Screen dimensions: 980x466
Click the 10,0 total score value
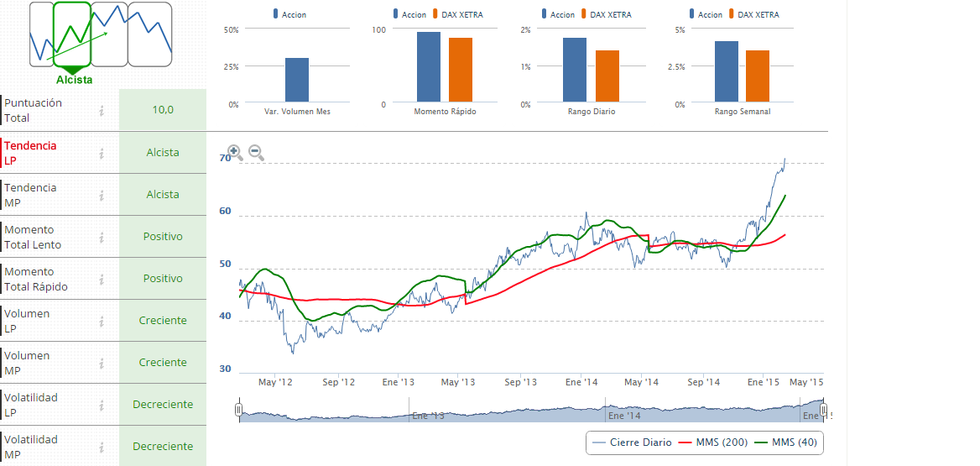(163, 110)
